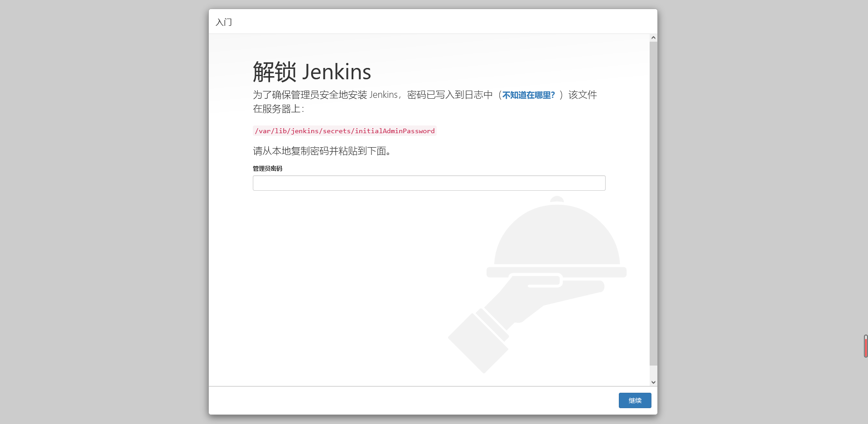The width and height of the screenshot is (868, 424).
Task: Click the scrollbar up arrow in dialog
Action: [653, 38]
